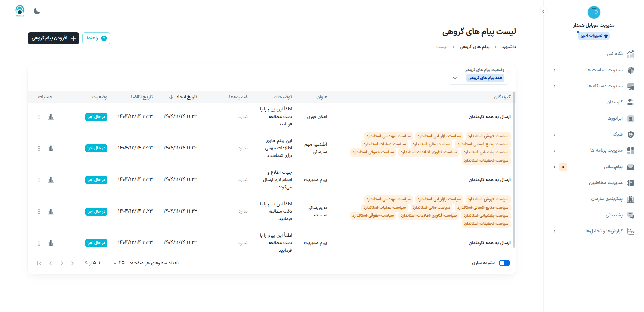The image size is (644, 312).
Task: Toggle the فشرده سازی dense switch
Action: click(504, 263)
